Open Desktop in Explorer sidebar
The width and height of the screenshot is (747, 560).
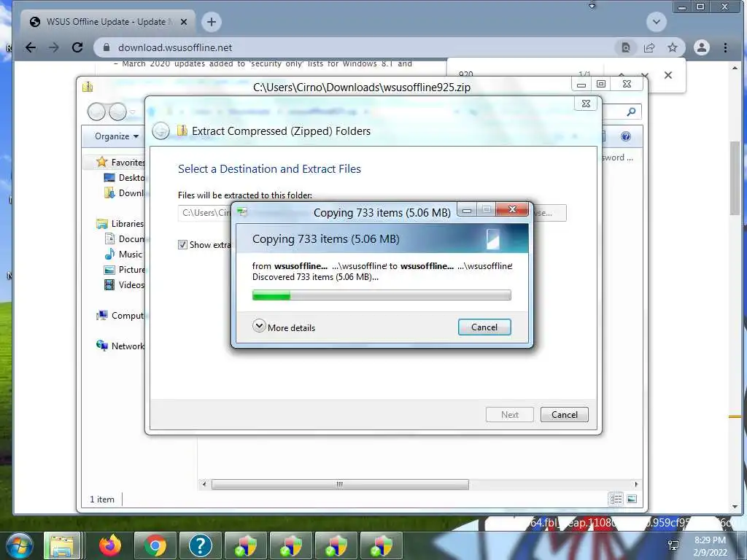coord(125,178)
